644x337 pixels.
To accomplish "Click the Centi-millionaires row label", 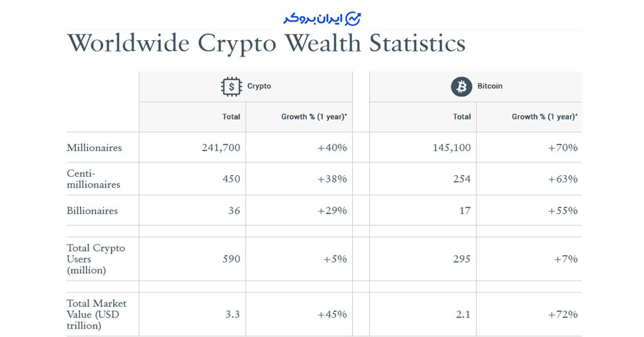I will click(94, 179).
